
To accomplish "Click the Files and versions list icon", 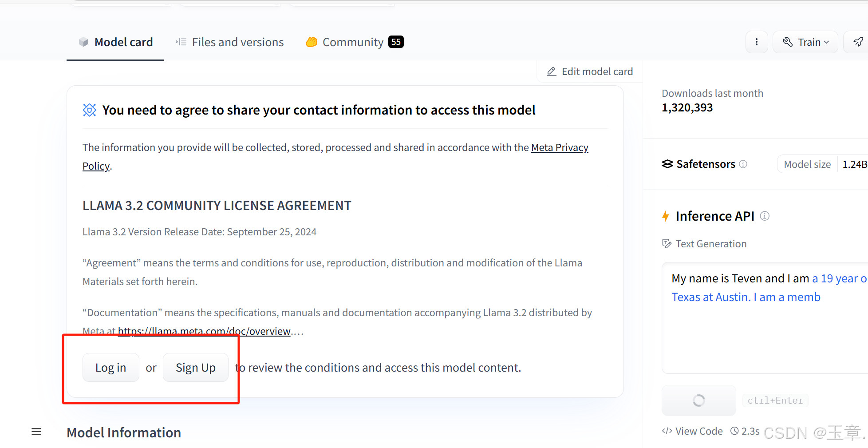I will click(181, 42).
